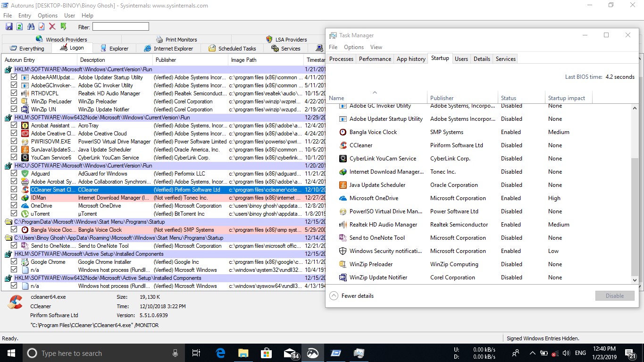644x362 pixels.
Task: Open Find using the binoculars icon
Action: pyautogui.click(x=31, y=27)
